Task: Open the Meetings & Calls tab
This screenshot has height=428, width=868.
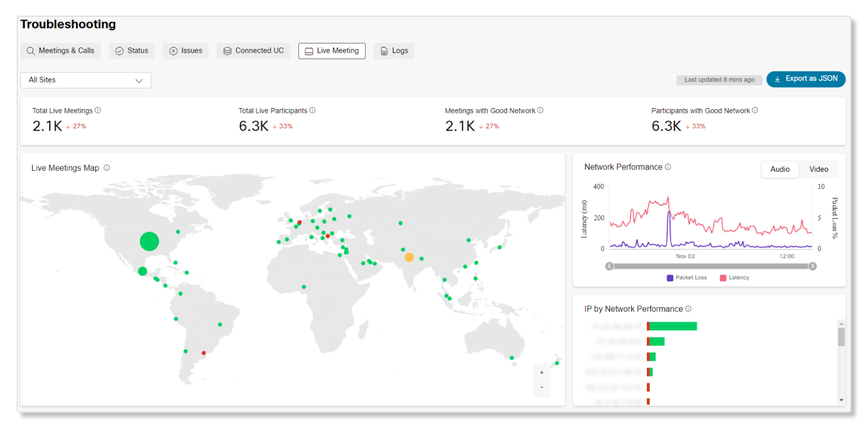Action: pos(61,51)
